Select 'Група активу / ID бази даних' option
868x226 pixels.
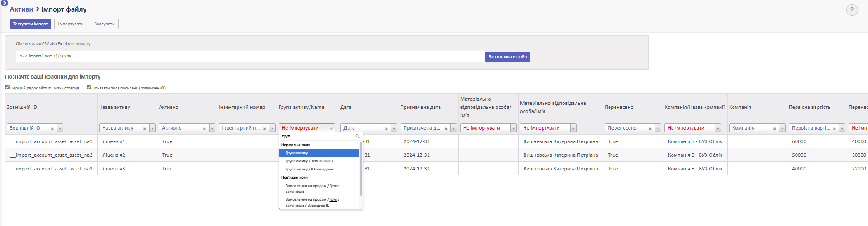319,169
